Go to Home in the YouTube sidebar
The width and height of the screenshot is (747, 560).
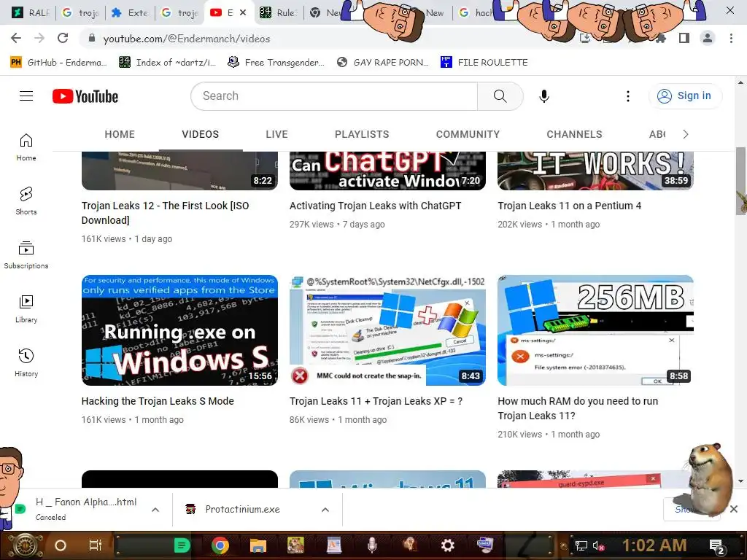26,147
